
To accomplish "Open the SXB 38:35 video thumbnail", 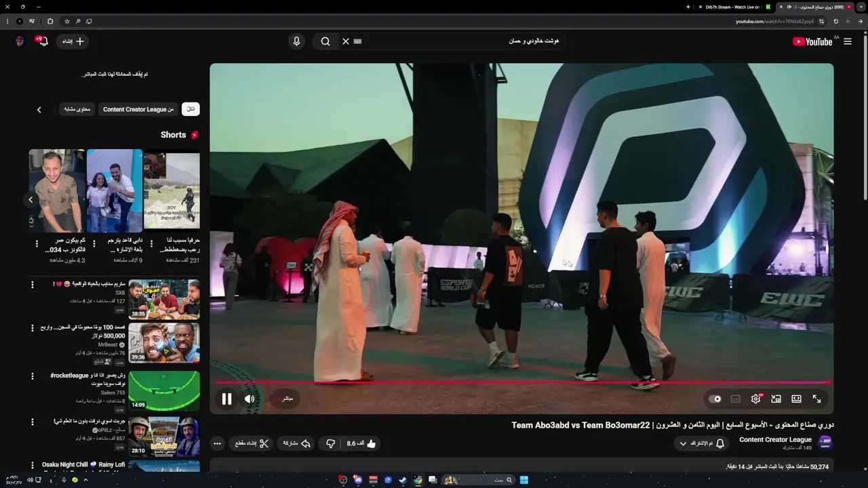I will [x=164, y=299].
